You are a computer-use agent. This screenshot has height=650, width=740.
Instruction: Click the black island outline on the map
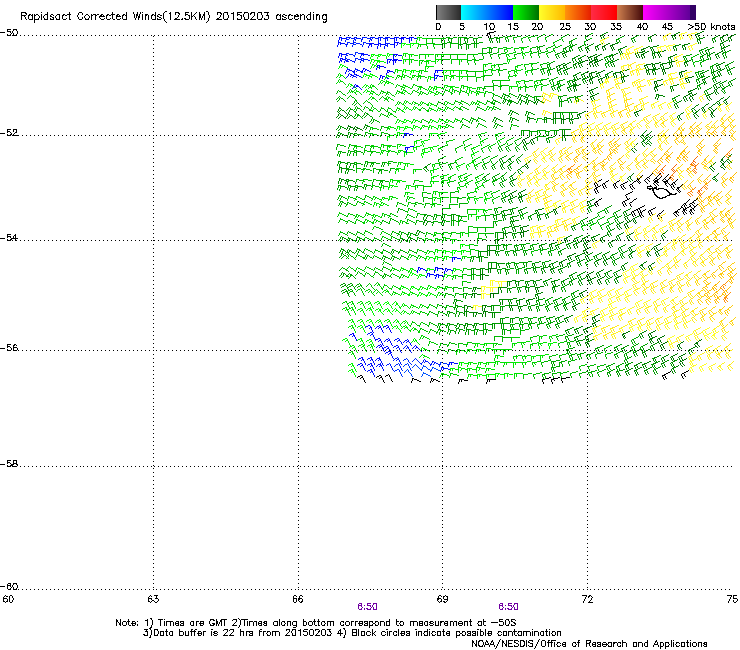tap(661, 192)
